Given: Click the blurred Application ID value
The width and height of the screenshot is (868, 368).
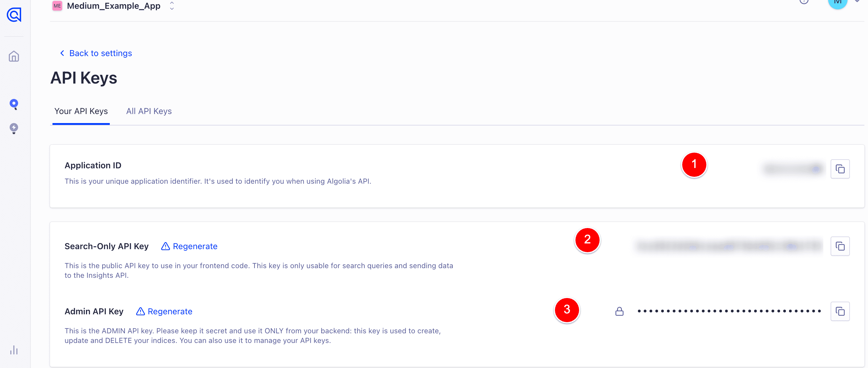Looking at the screenshot, I should coord(792,169).
